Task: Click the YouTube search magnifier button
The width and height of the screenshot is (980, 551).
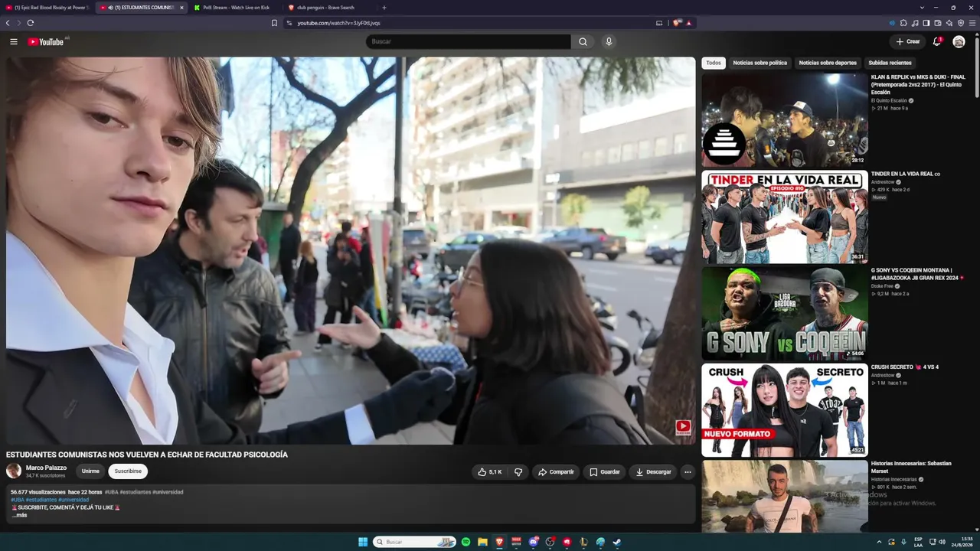Action: point(583,41)
